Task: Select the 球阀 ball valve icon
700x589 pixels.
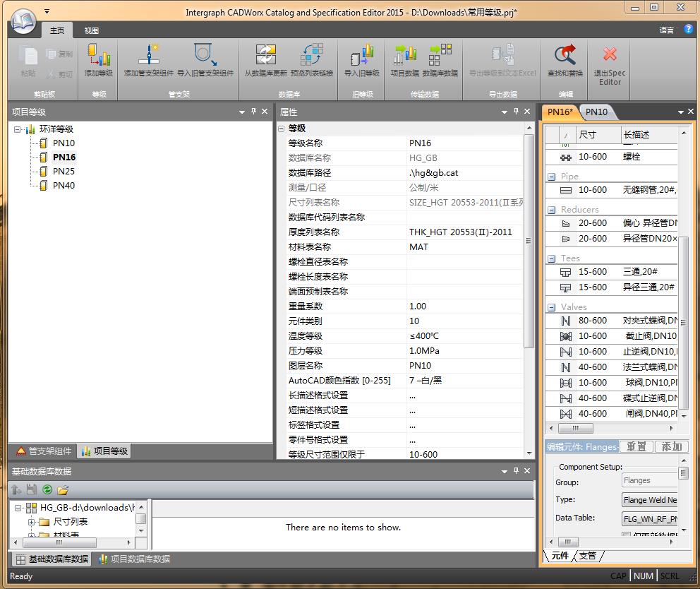Action: 566,383
